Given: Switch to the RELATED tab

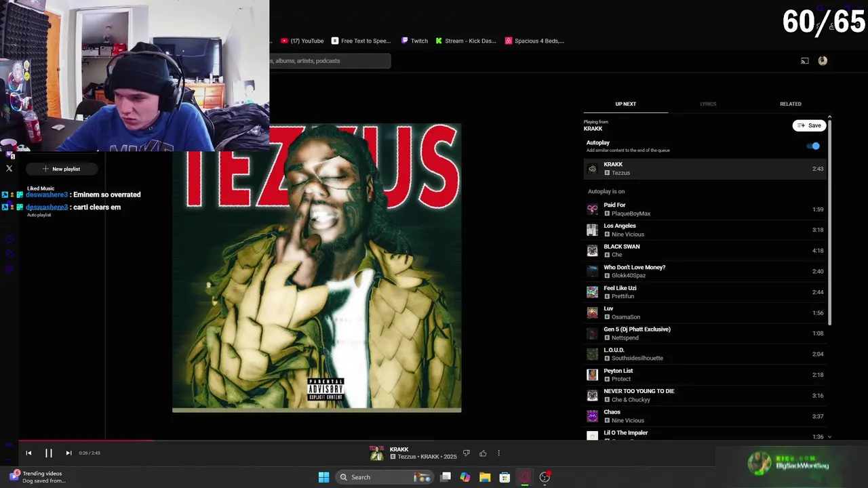Looking at the screenshot, I should pyautogui.click(x=790, y=104).
